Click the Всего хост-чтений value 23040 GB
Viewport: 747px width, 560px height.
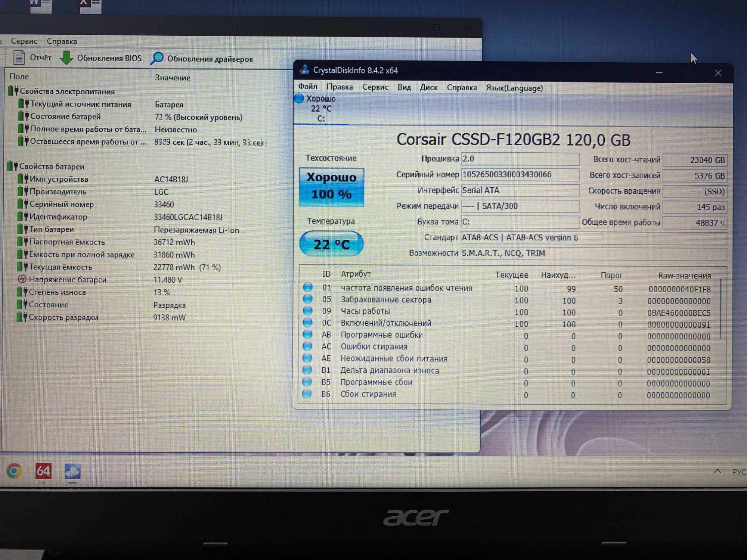695,160
